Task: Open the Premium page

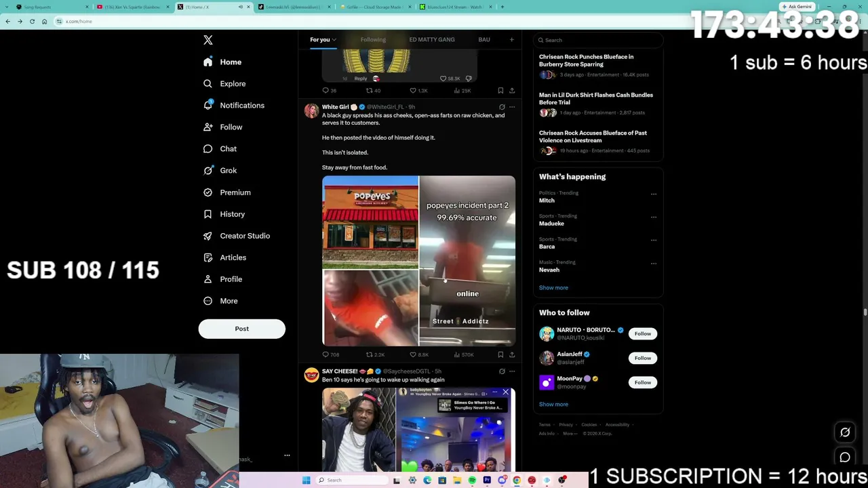Action: click(x=227, y=192)
